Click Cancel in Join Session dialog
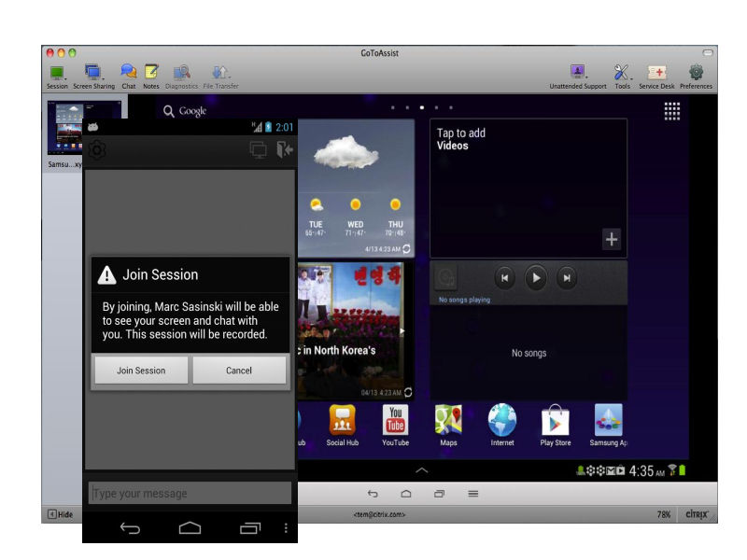 [239, 370]
